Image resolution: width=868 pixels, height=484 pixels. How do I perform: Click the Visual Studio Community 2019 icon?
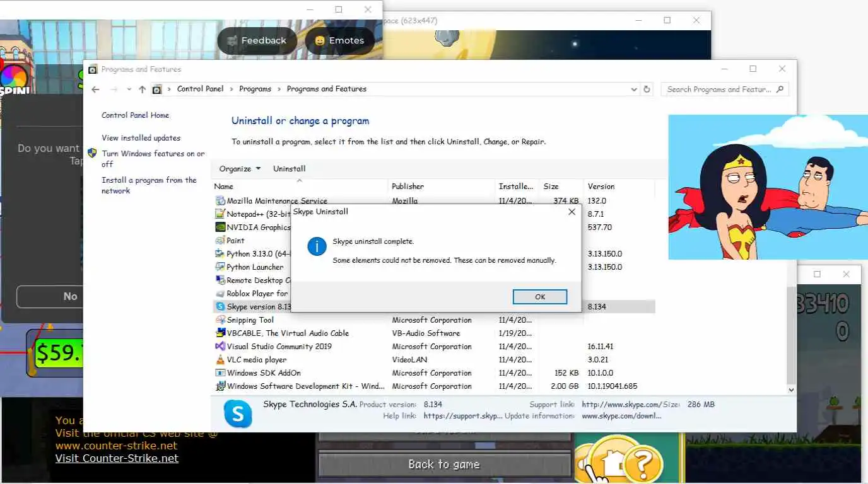click(x=220, y=347)
